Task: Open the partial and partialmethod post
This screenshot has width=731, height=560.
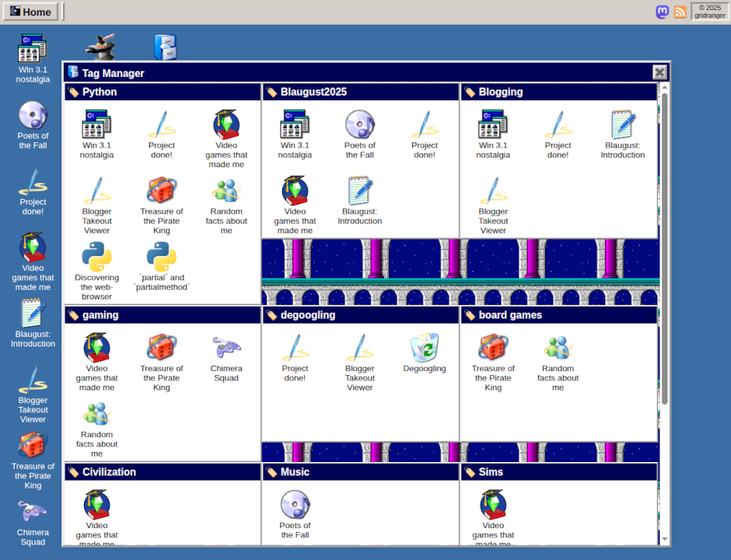Action: (161, 266)
